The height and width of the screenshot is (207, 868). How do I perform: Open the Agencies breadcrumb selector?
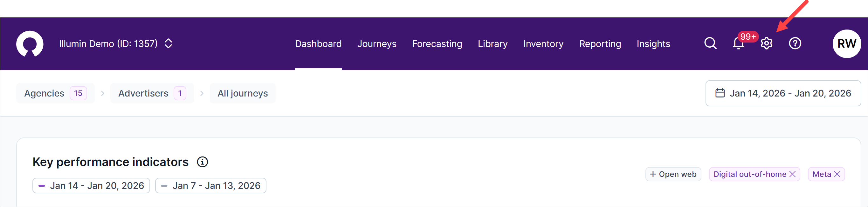click(55, 93)
